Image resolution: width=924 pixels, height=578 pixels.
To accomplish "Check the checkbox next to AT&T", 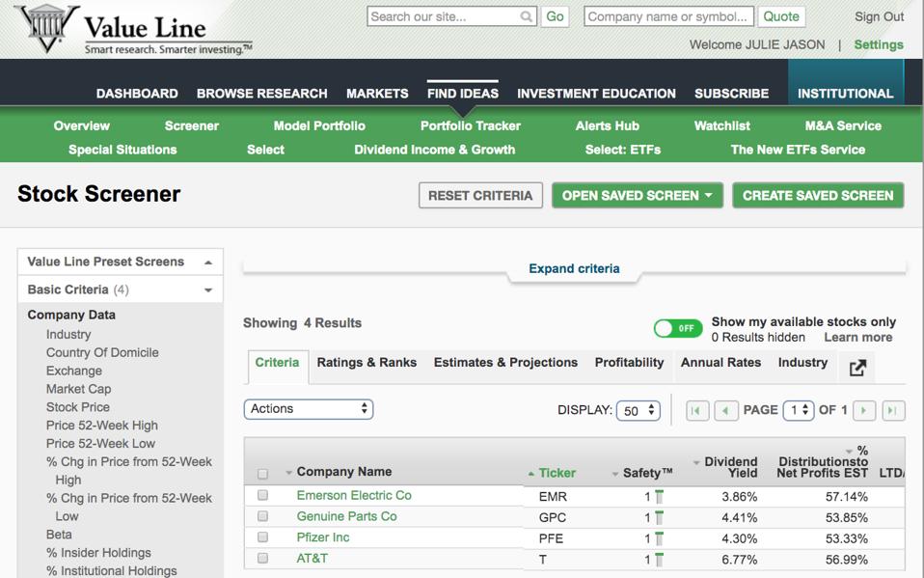I will pos(260,558).
